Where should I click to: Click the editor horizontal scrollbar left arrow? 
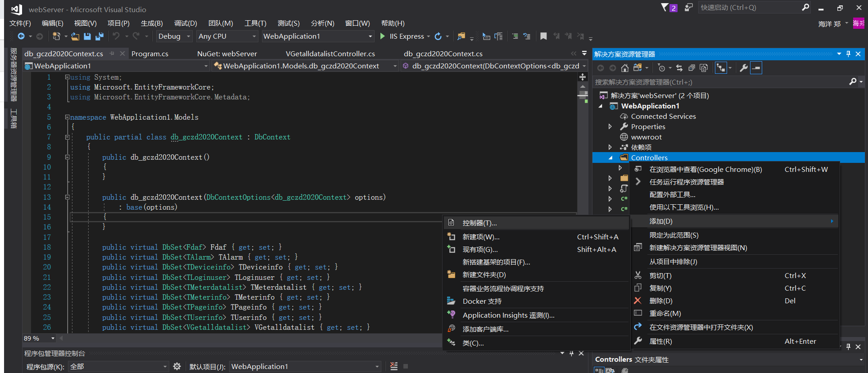point(61,338)
